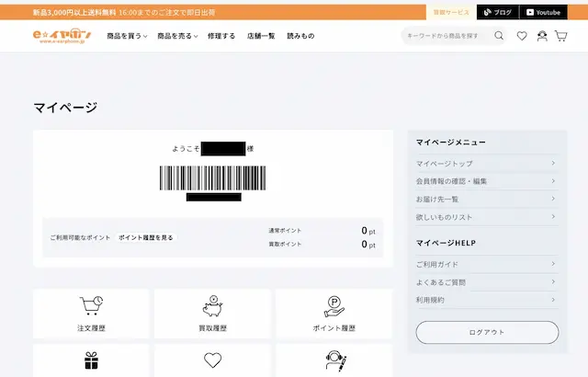Click the keyword search input field
The height and width of the screenshot is (377, 588).
pyautogui.click(x=448, y=36)
